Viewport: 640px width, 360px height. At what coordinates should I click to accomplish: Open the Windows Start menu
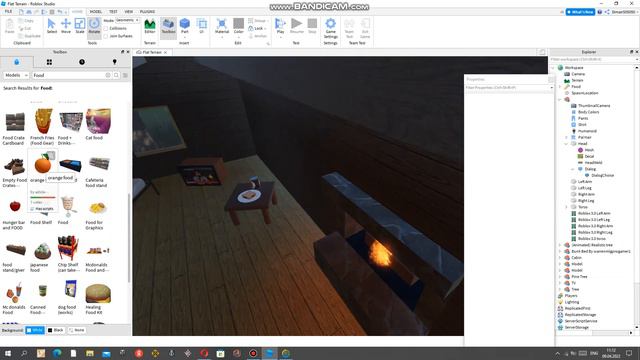(8, 353)
